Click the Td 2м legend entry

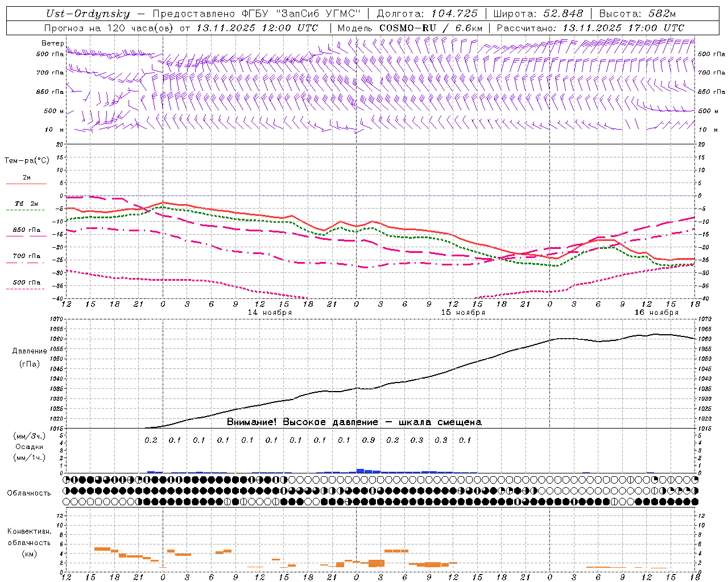26,203
